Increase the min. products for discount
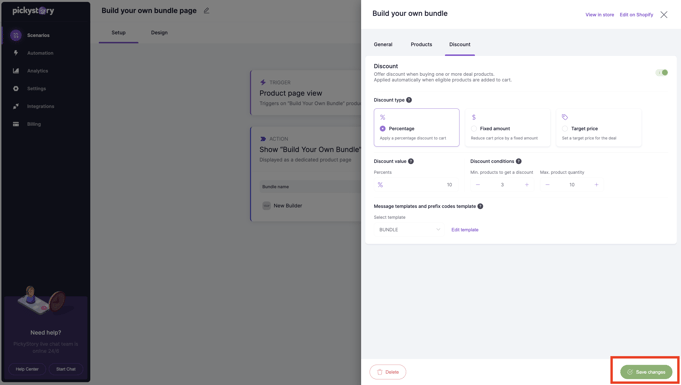 point(527,185)
